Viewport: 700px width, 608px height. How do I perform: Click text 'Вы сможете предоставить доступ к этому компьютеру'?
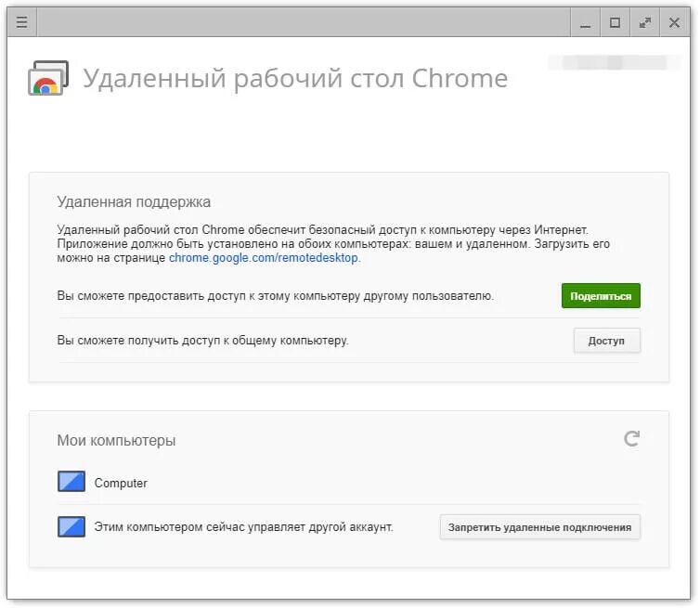coord(209,296)
